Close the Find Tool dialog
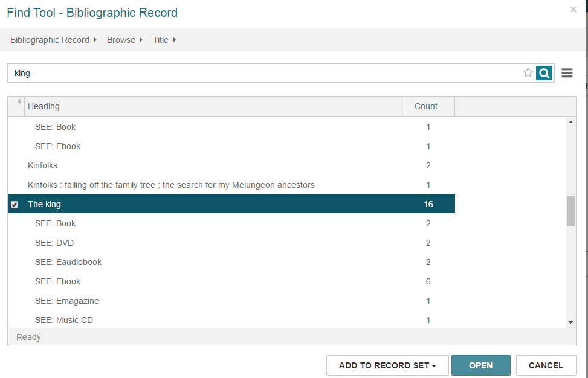 click(573, 10)
